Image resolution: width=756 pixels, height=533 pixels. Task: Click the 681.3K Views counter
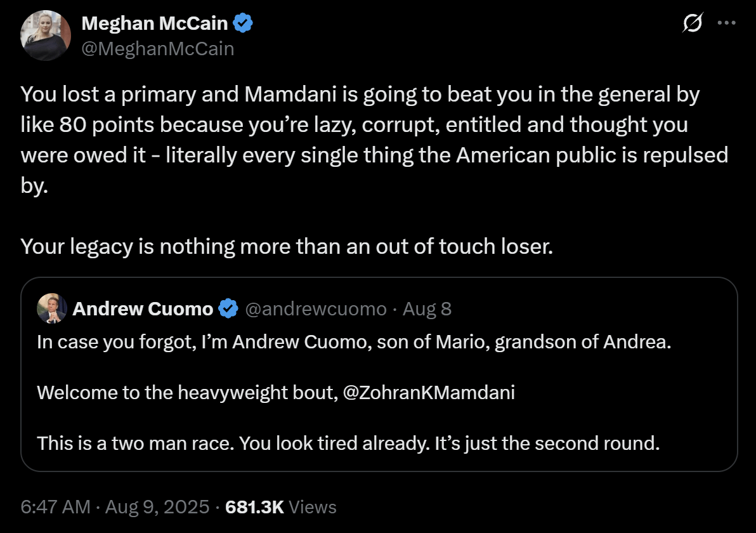click(280, 507)
